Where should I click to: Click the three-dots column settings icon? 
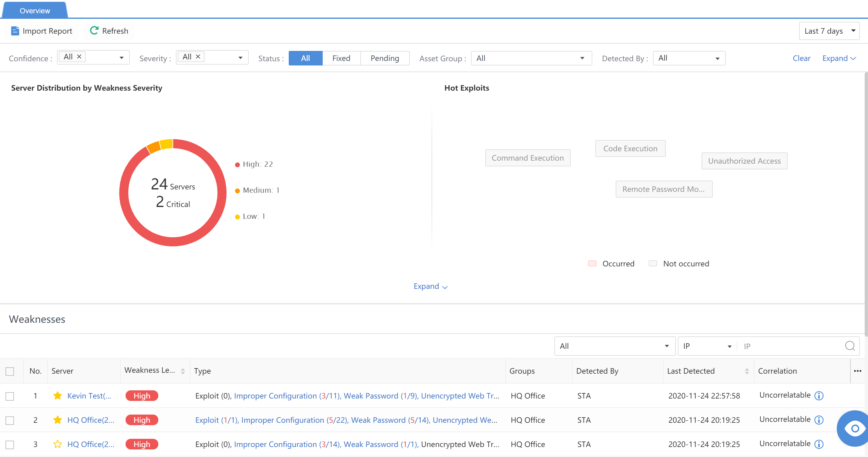point(858,371)
